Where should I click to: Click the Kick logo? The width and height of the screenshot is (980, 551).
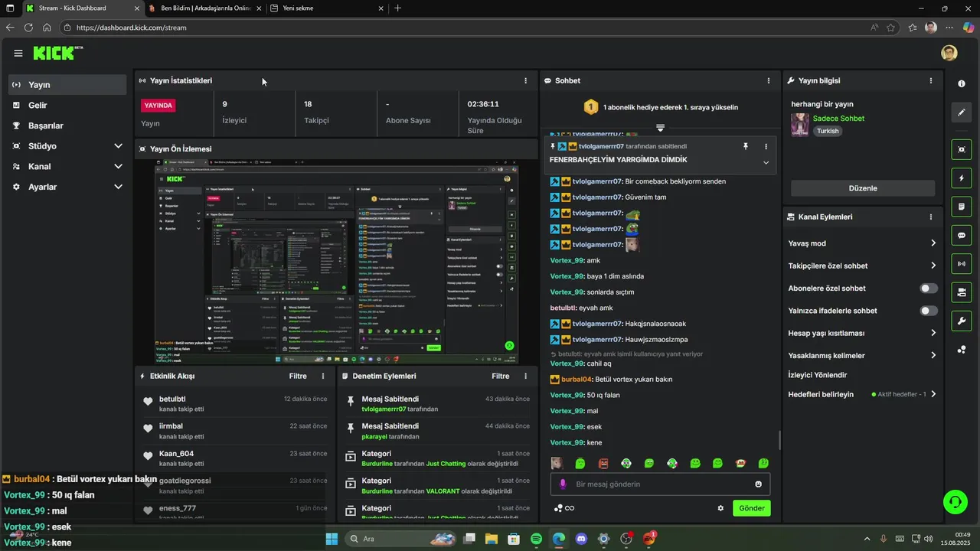coord(57,53)
